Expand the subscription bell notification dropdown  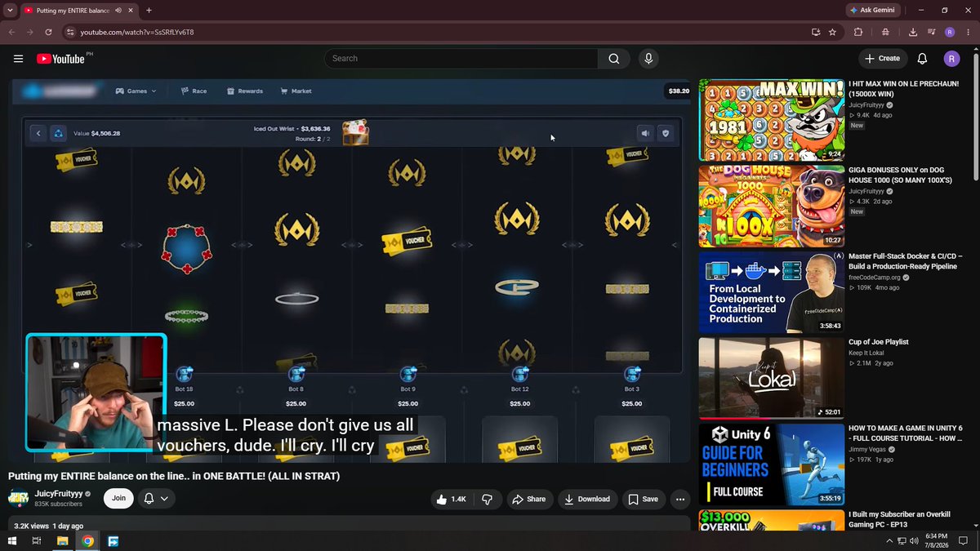156,498
